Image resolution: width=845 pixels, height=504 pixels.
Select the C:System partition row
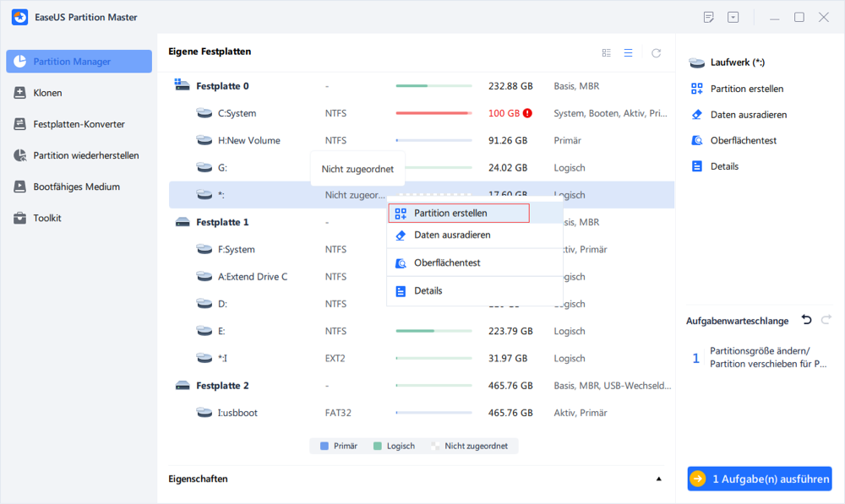point(422,114)
